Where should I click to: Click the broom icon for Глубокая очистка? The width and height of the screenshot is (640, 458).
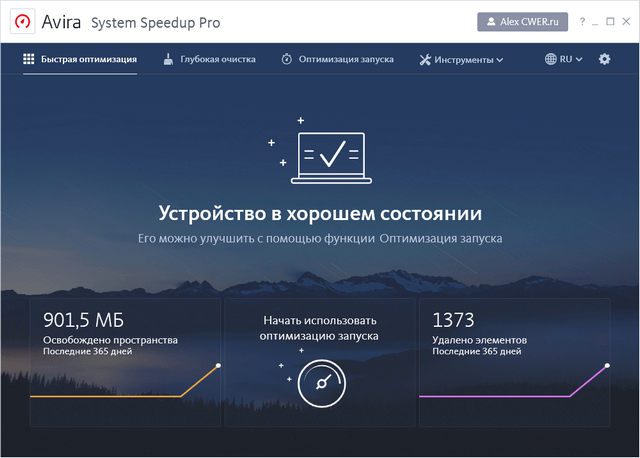point(170,60)
